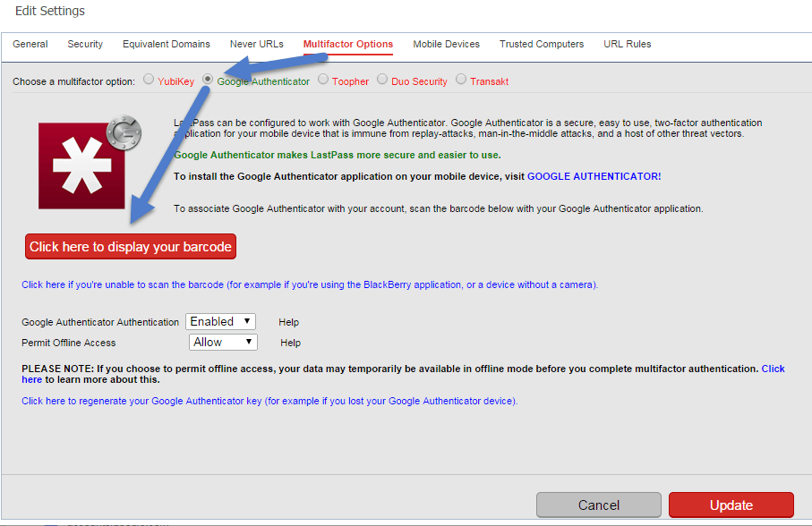Open the Trusted Computers tab
Viewport: 812px width, 526px height.
541,43
